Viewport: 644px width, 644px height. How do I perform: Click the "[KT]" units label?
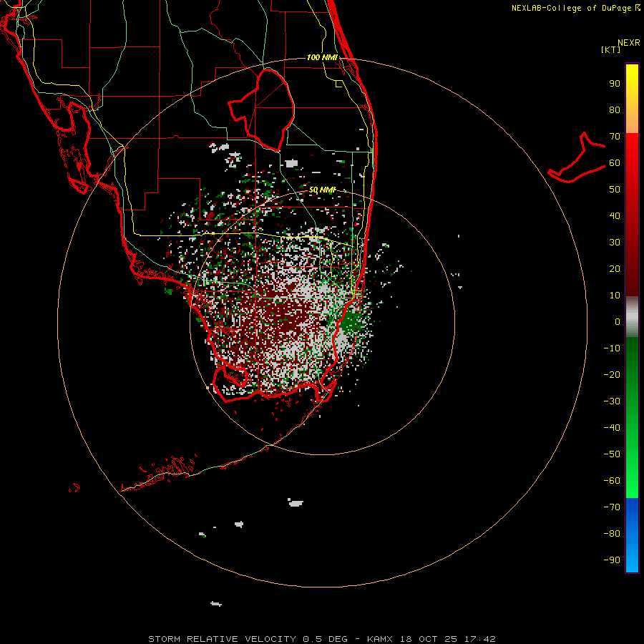[x=611, y=49]
